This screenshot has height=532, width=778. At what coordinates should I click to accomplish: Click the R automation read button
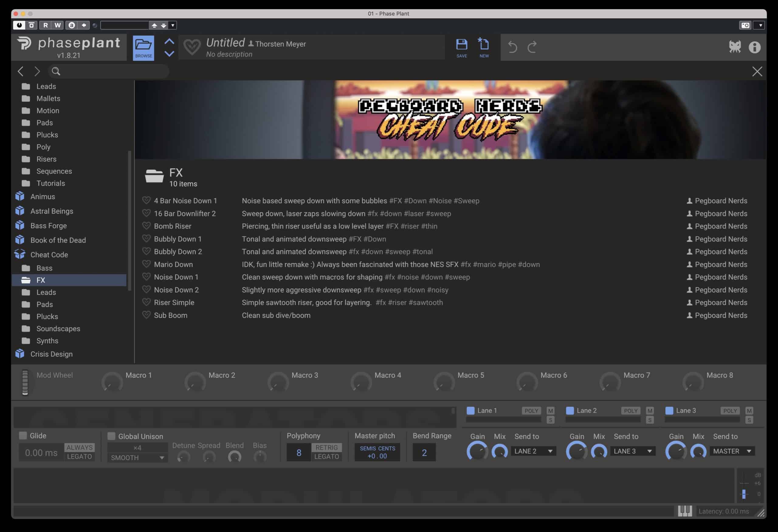tap(45, 25)
